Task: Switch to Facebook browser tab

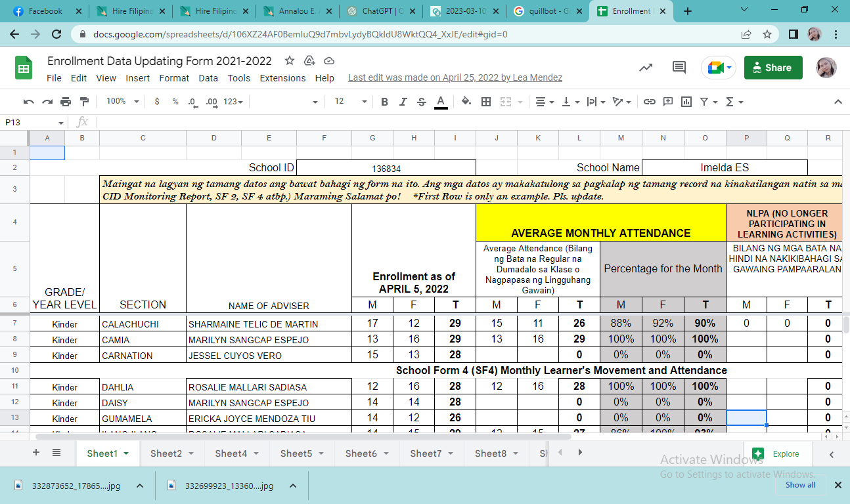Action: coord(46,11)
